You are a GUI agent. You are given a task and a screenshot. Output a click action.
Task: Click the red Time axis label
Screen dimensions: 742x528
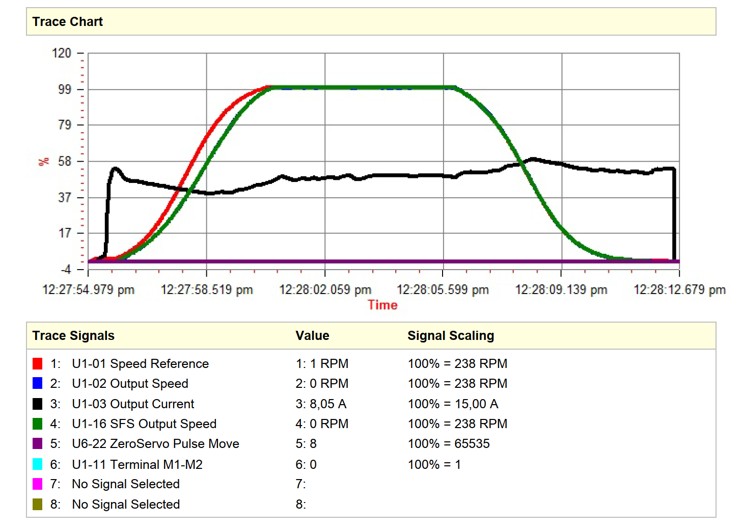click(382, 305)
